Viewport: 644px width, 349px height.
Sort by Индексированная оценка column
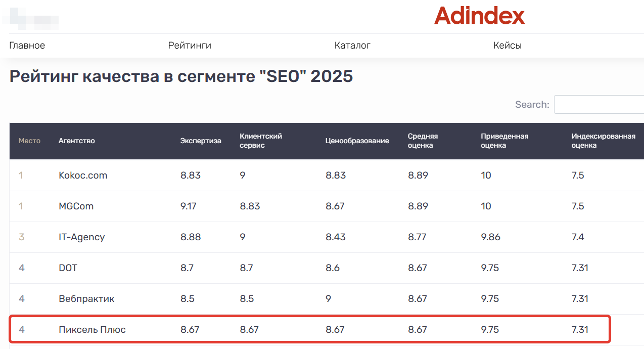tap(603, 141)
